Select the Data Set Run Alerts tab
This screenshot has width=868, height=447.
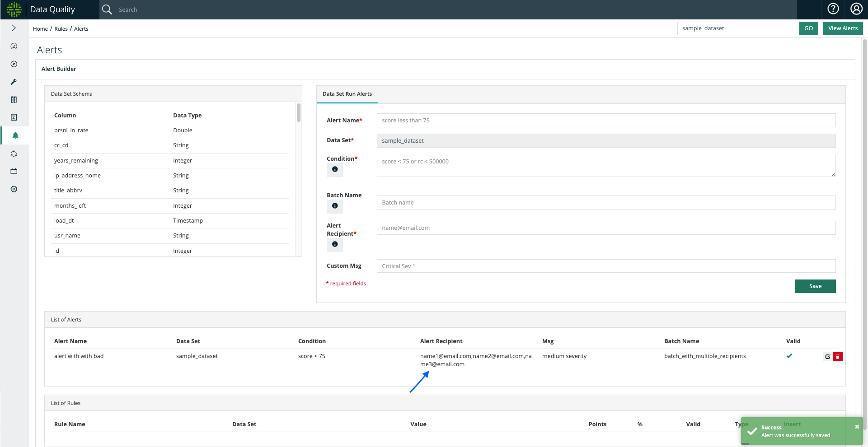click(x=347, y=94)
